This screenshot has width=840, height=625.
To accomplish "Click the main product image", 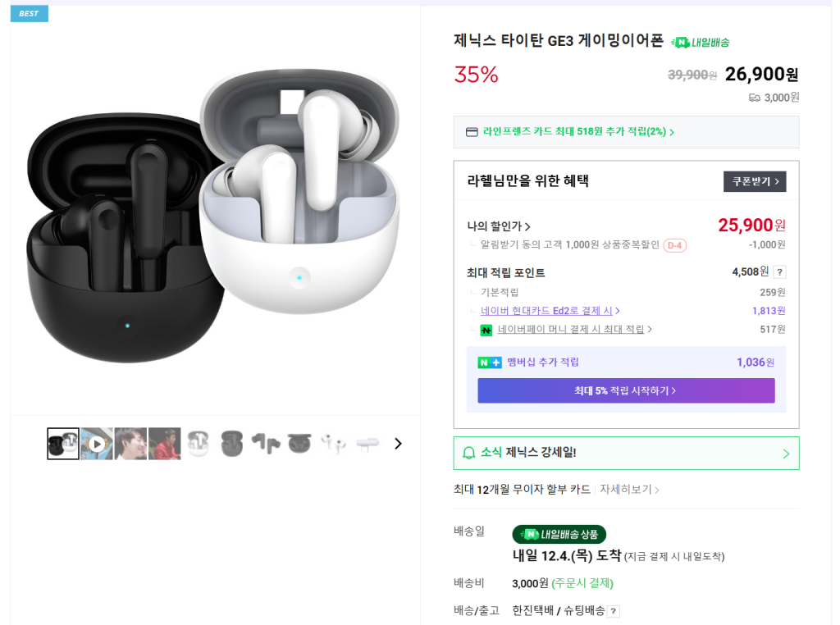I will click(215, 211).
